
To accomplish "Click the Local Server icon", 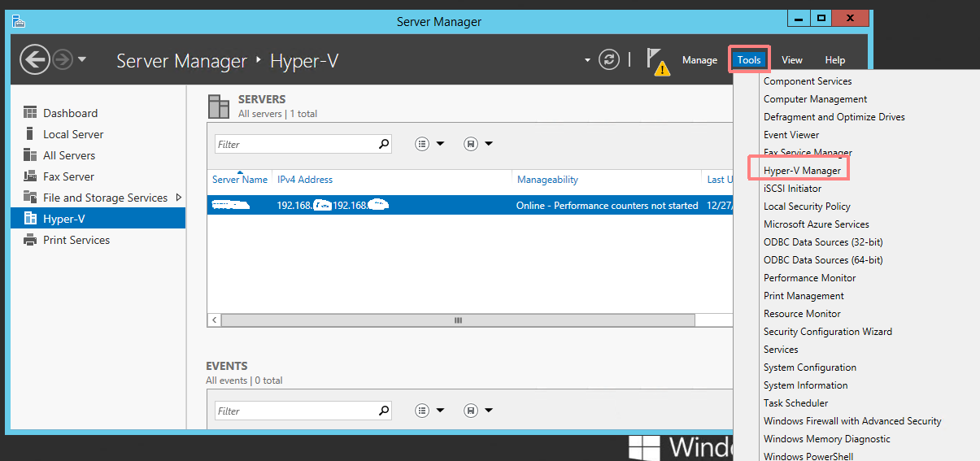I will 30,134.
